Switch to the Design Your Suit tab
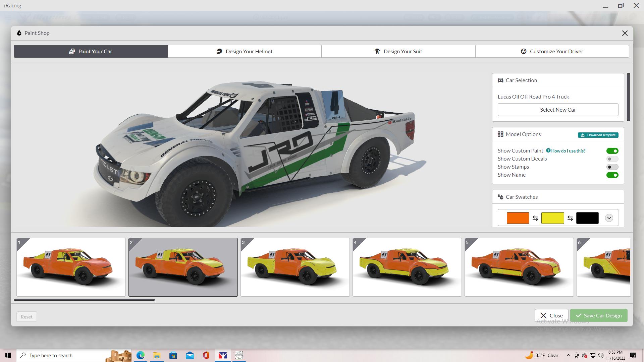 click(x=398, y=51)
